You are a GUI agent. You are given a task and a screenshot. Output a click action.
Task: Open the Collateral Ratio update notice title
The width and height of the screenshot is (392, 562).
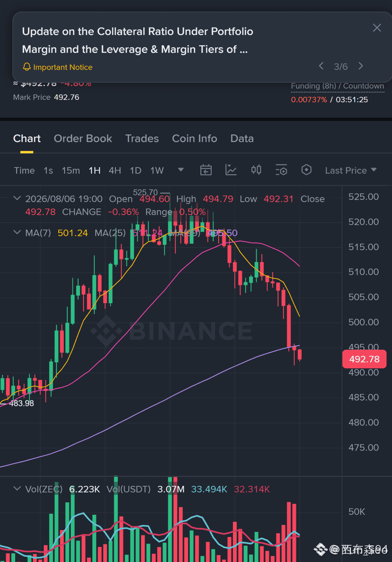coord(138,40)
